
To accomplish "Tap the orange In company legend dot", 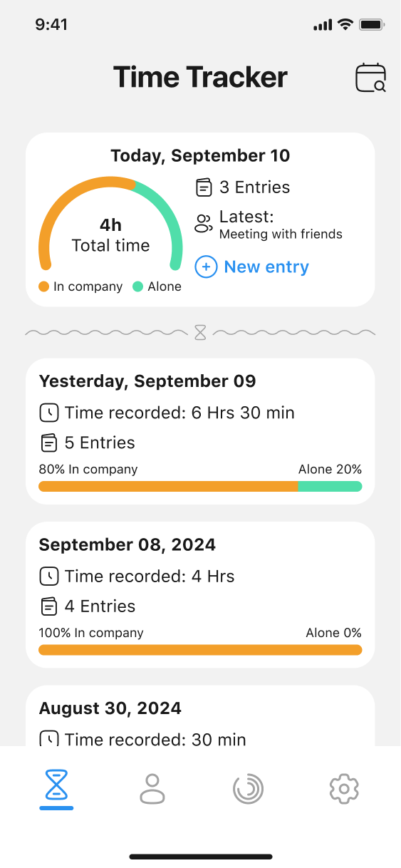I will coord(43,286).
